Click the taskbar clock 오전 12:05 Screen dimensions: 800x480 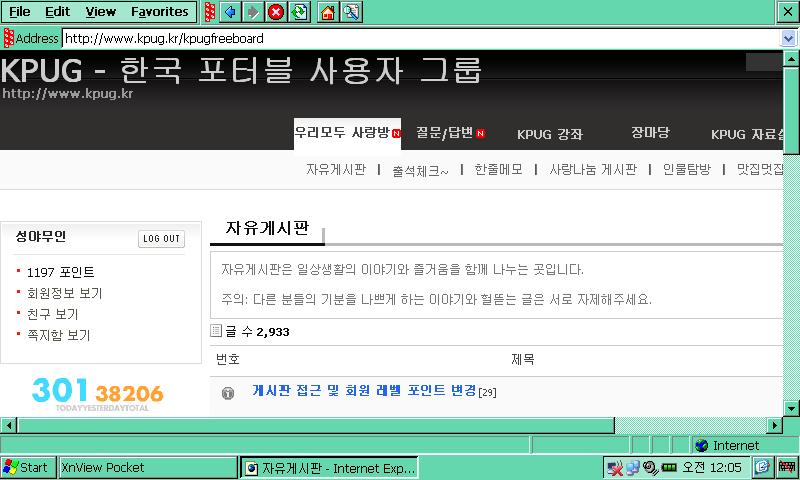[712, 467]
